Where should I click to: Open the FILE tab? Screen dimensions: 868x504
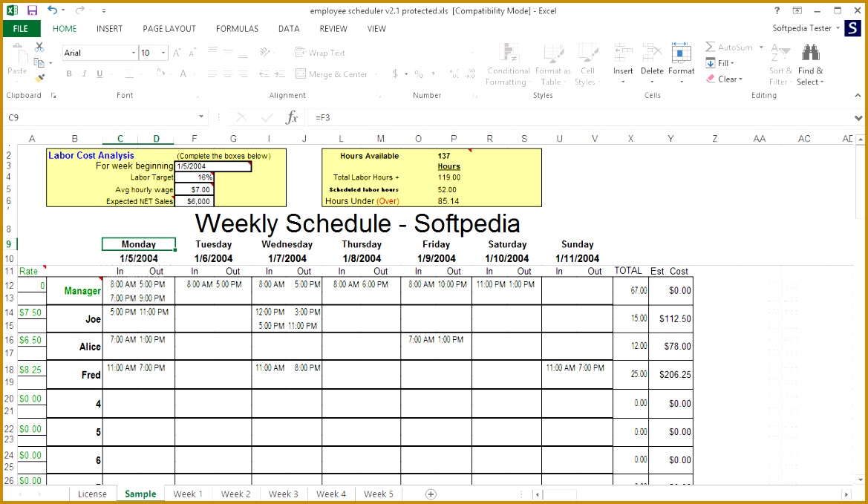[21, 29]
